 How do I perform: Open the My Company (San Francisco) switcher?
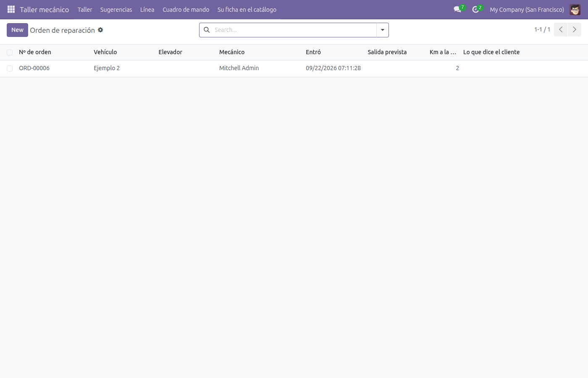(x=527, y=10)
